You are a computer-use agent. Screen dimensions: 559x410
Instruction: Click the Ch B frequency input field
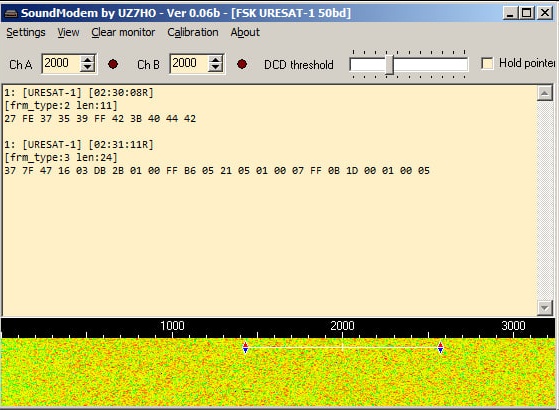tap(189, 63)
